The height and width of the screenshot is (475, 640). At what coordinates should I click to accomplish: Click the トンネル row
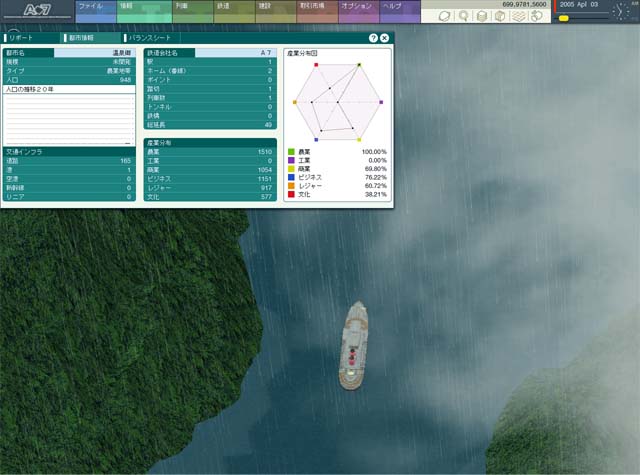(210, 107)
